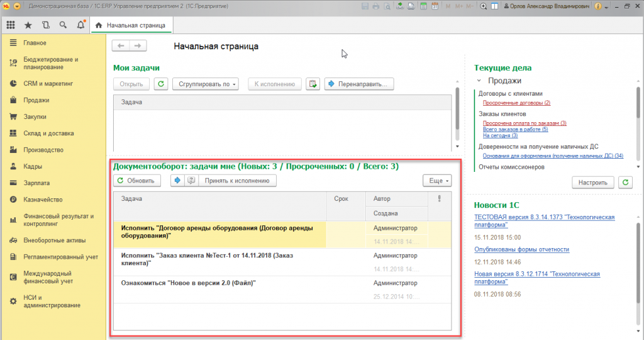Click the clipboard icon next to К исполнению

pos(313,84)
